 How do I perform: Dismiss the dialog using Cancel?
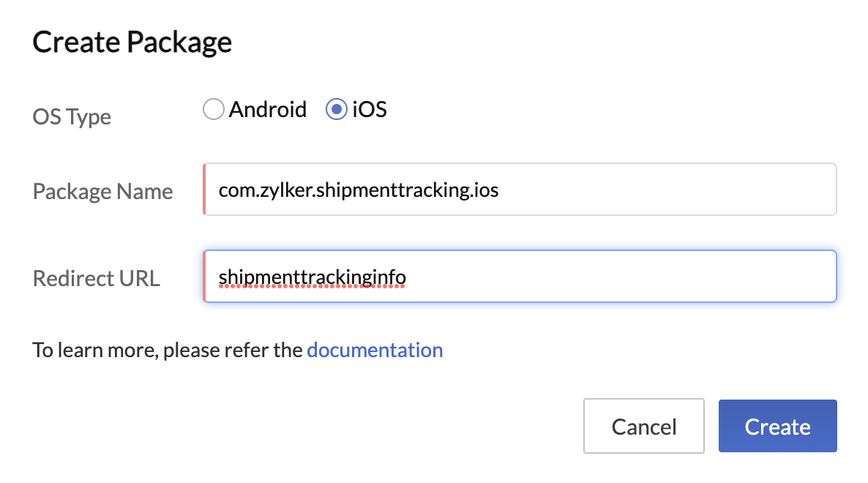coord(643,426)
